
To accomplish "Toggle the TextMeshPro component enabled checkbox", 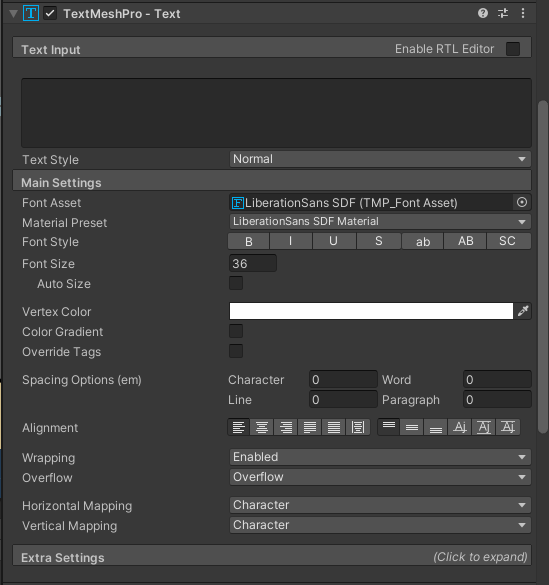I will 50,14.
